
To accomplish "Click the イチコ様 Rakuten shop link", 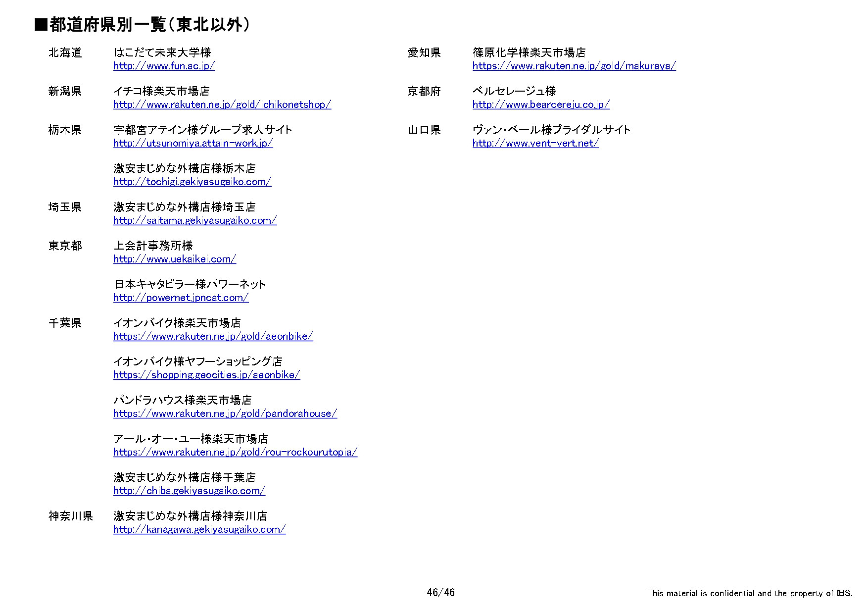I will click(222, 104).
